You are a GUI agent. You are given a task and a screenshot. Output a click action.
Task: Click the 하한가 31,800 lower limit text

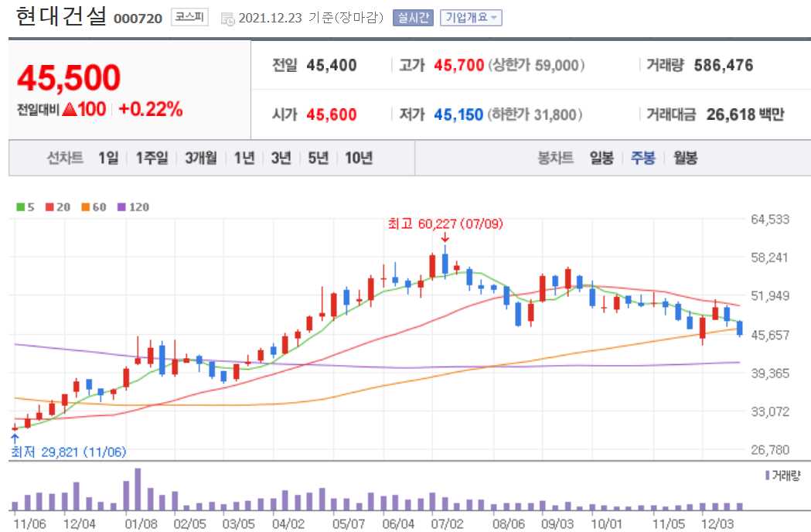(x=534, y=114)
